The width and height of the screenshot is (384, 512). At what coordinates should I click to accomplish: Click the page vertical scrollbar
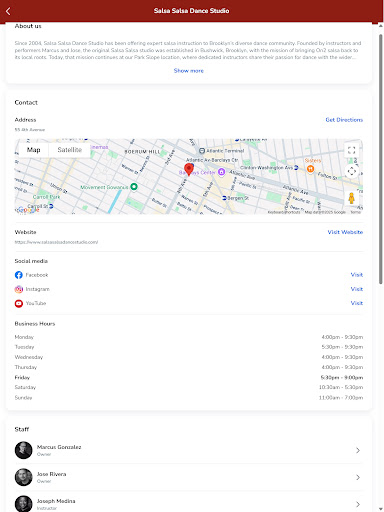(381, 159)
